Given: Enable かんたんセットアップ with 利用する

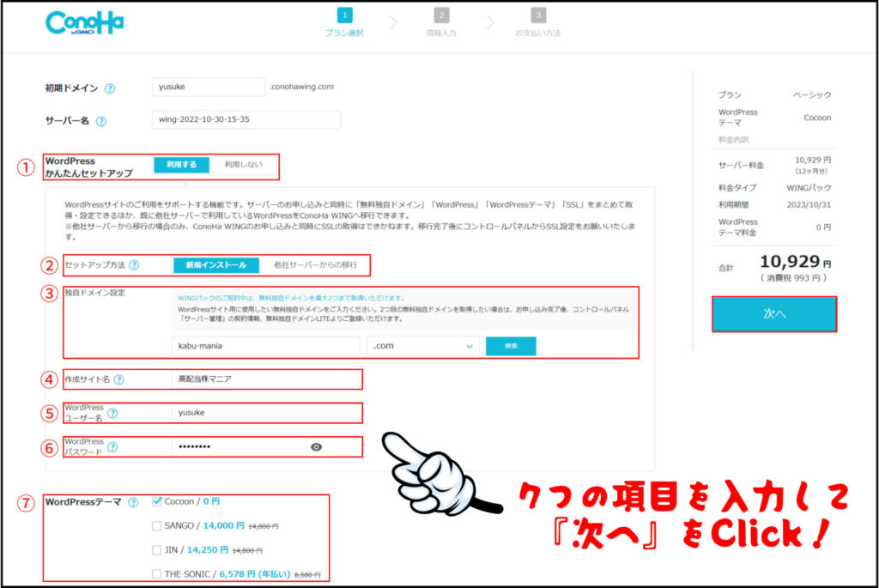Looking at the screenshot, I should (182, 165).
